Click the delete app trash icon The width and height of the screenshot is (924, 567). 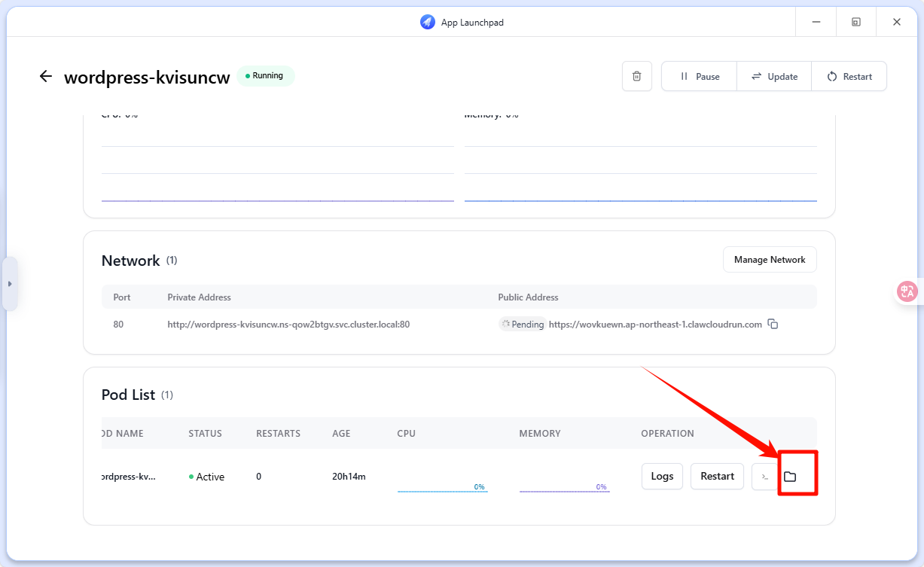[637, 76]
